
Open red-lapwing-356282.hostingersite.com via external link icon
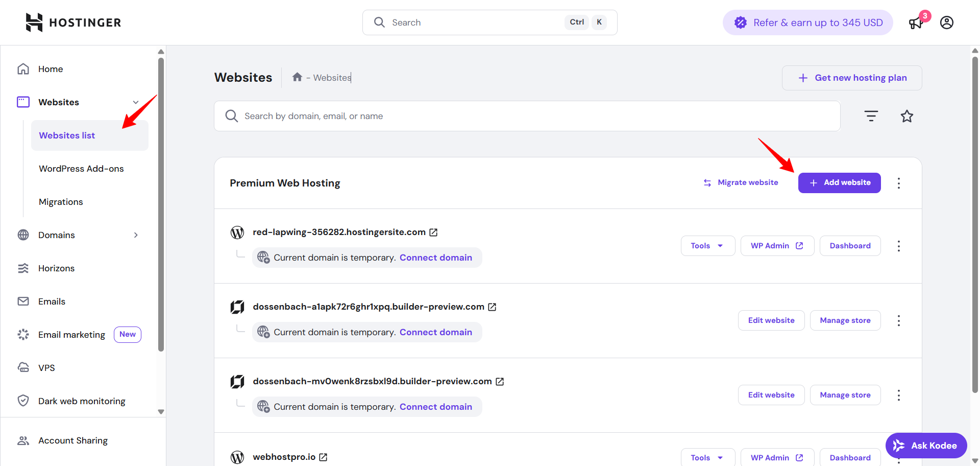point(434,232)
